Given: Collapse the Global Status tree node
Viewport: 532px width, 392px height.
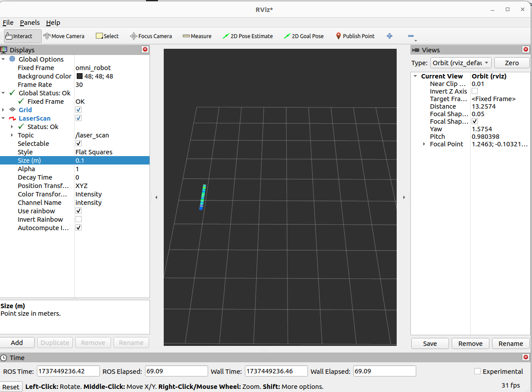Looking at the screenshot, I should (x=4, y=93).
